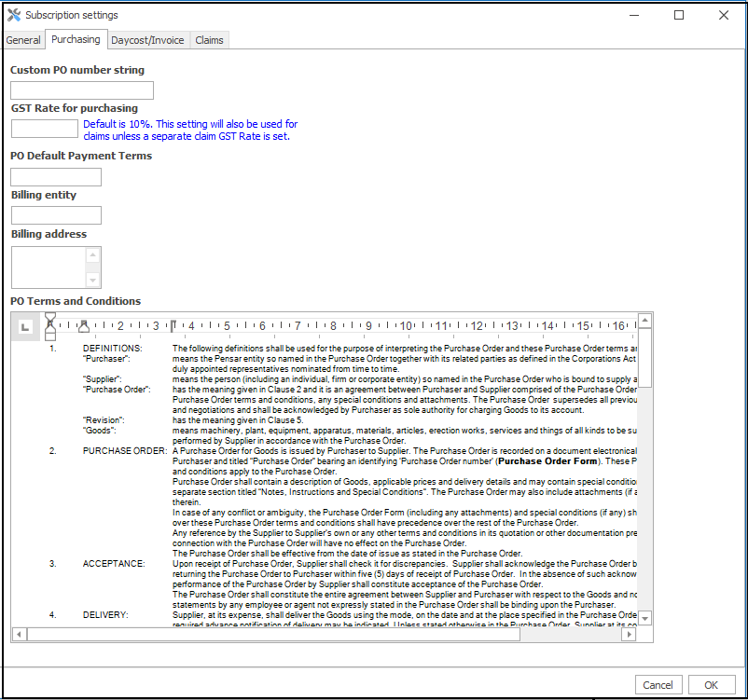Click scroll-left arrow of terms editor
This screenshot has height=700, width=748.
pos(19,634)
